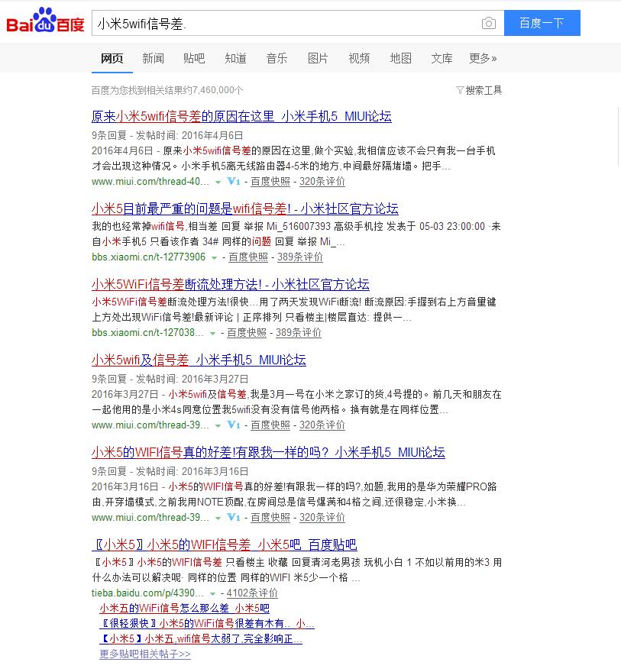Image resolution: width=621 pixels, height=672 pixels.
Task: Click the V1 badge beside the first miui.com result
Action: (x=234, y=182)
